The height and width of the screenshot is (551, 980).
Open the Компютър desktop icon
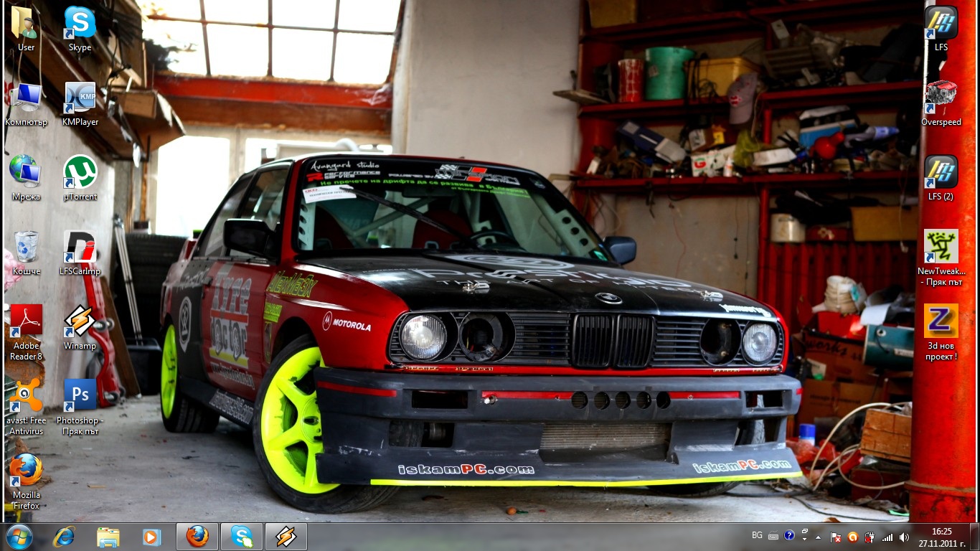click(x=26, y=104)
